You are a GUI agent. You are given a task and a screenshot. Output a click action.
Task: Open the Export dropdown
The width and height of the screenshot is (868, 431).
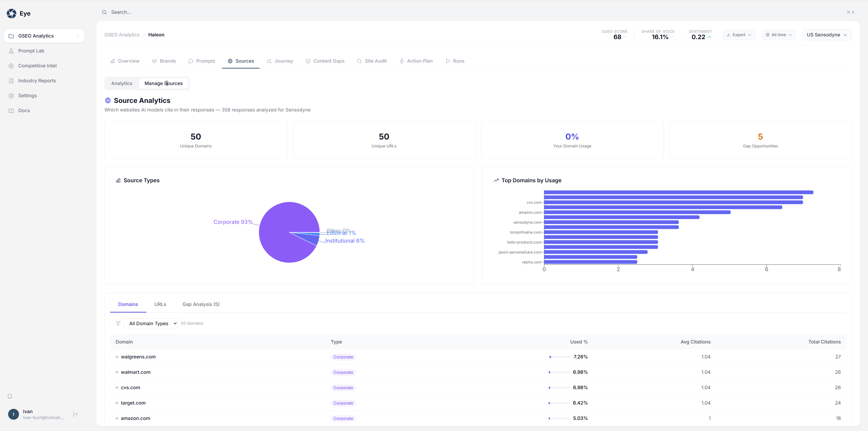(x=739, y=35)
